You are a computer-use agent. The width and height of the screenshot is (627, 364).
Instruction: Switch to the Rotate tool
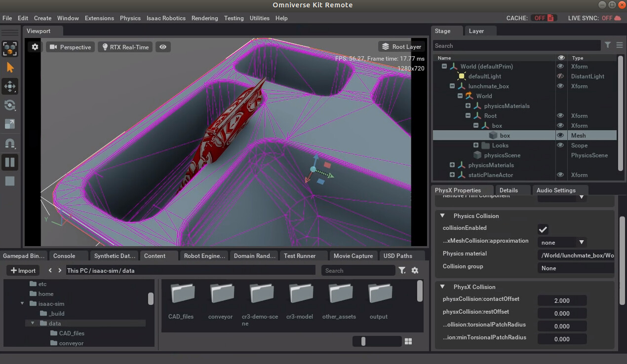tap(10, 105)
